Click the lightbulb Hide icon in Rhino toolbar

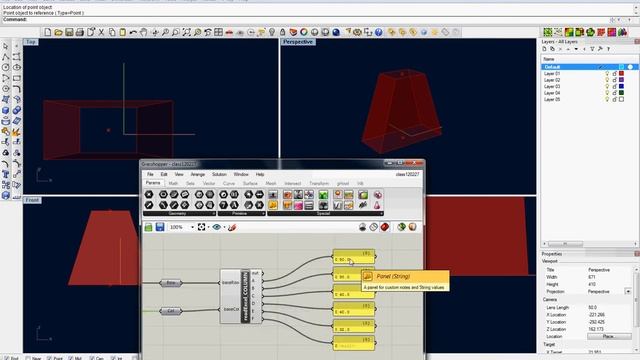point(272,32)
